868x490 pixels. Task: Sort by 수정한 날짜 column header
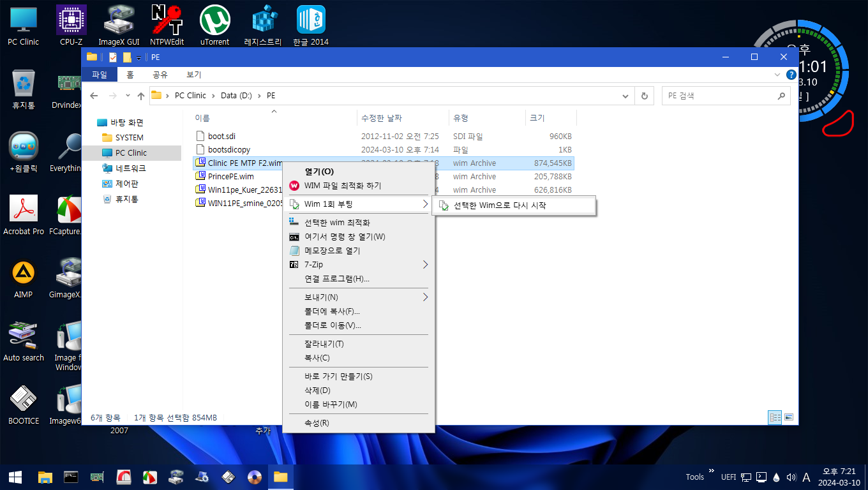click(403, 118)
